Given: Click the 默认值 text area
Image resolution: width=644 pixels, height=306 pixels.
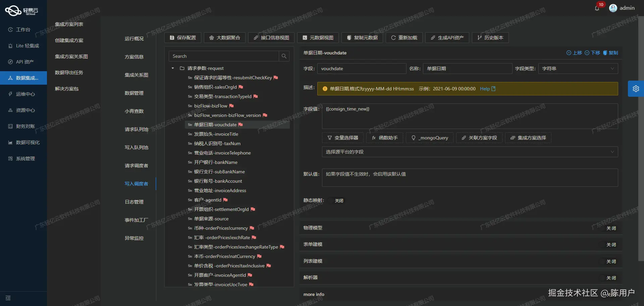Looking at the screenshot, I should click(x=470, y=178).
